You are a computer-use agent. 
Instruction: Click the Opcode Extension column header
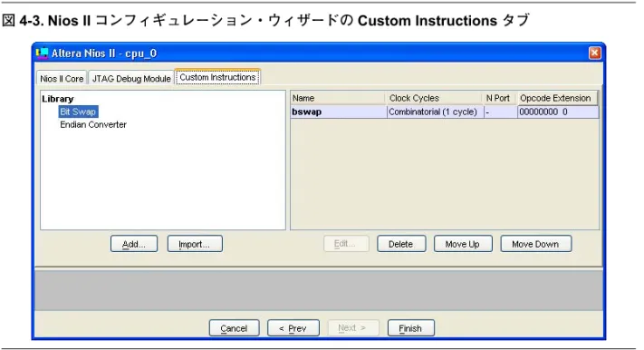coord(557,98)
